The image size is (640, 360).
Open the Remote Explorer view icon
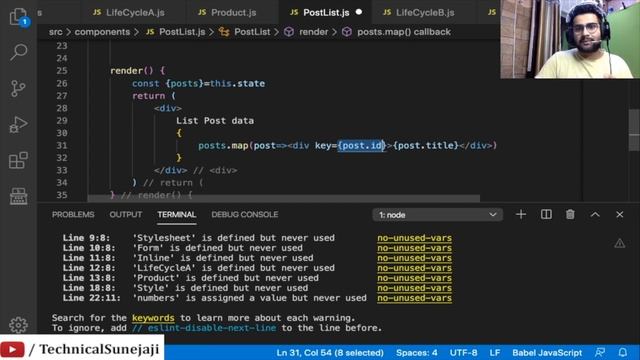pyautogui.click(x=18, y=196)
